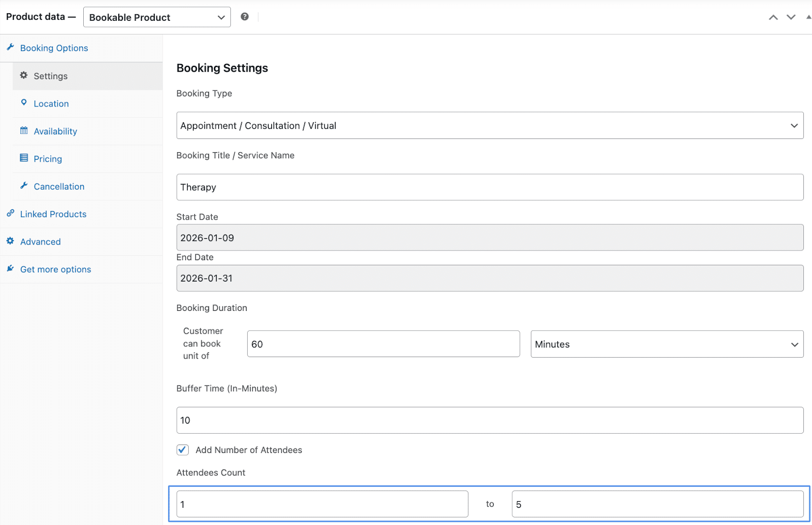Image resolution: width=812 pixels, height=525 pixels.
Task: Open the Minutes duration unit dropdown
Action: pos(667,344)
